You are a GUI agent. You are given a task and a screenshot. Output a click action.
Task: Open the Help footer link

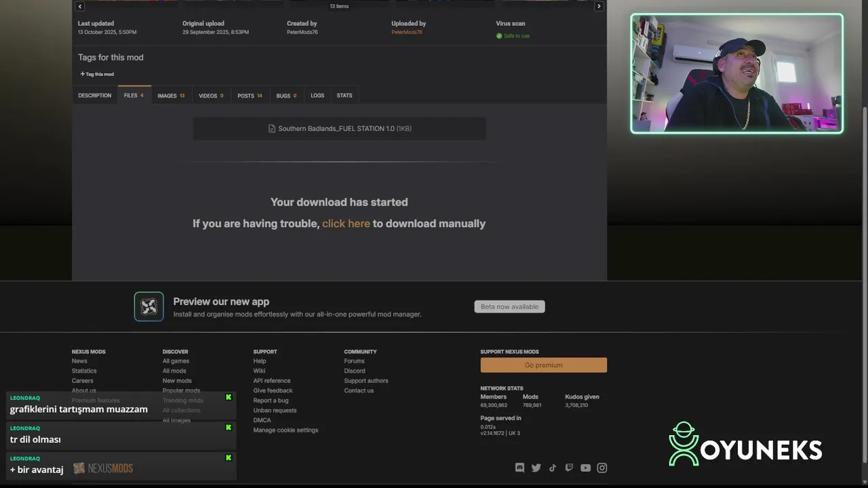coord(260,361)
